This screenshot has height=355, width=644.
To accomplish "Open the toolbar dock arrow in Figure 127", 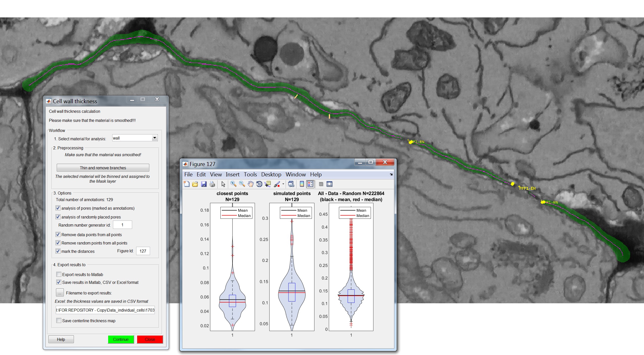I will [x=391, y=174].
